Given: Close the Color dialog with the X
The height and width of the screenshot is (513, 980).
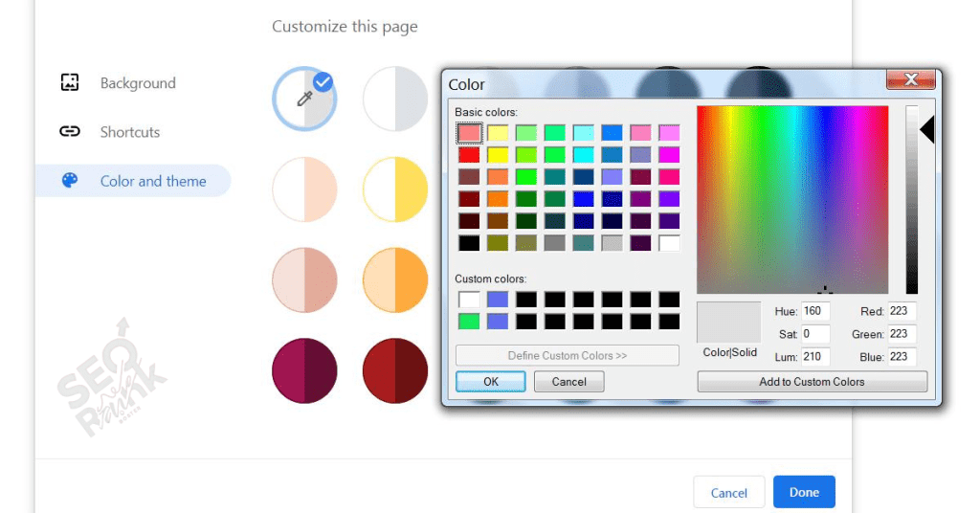Looking at the screenshot, I should (x=911, y=79).
